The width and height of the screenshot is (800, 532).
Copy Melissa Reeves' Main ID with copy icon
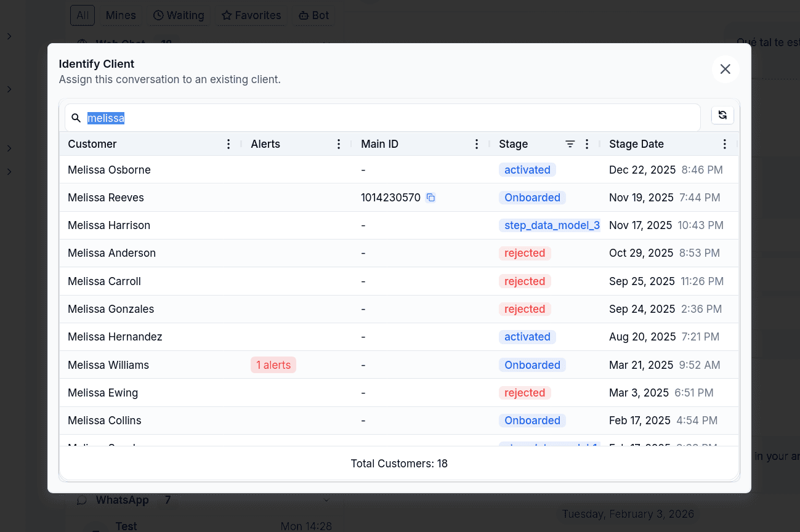pos(431,198)
